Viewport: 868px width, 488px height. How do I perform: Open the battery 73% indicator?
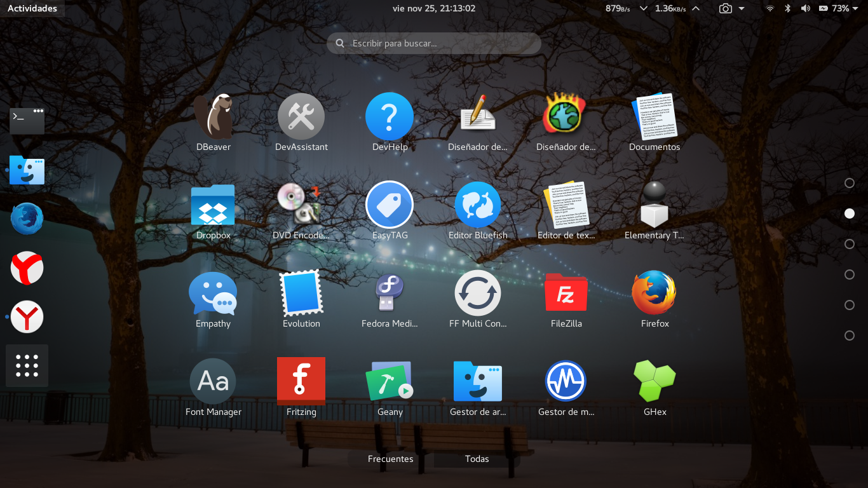[x=834, y=8]
